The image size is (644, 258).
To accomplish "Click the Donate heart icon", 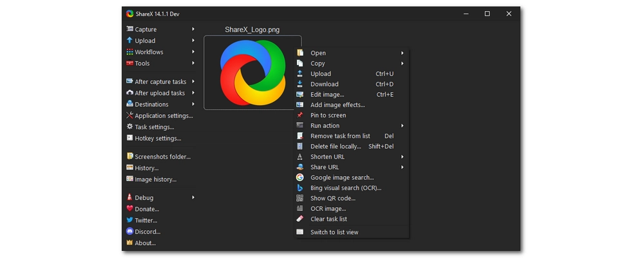I will [x=129, y=209].
